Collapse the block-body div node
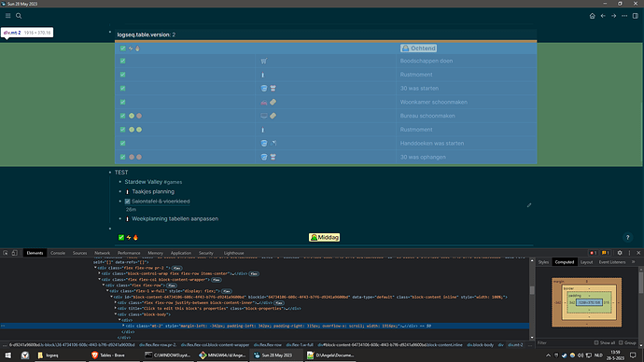Viewport: 644px width, 362px height. (x=116, y=314)
